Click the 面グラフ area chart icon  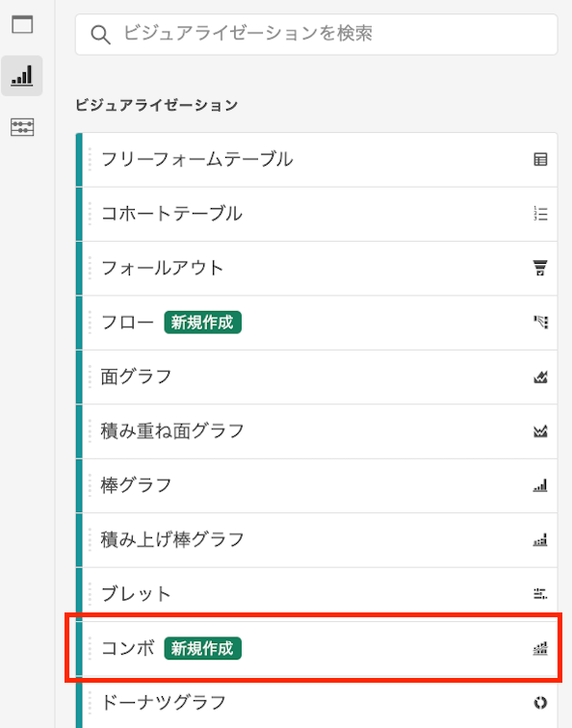[x=540, y=377]
